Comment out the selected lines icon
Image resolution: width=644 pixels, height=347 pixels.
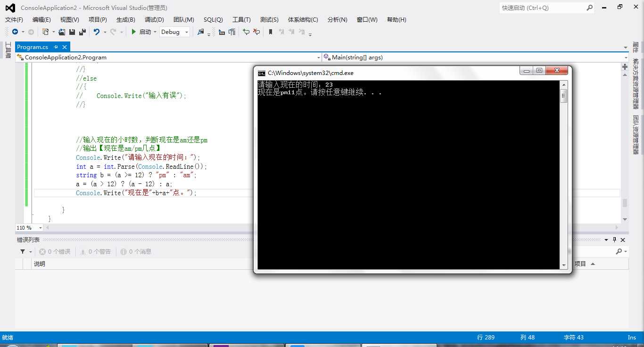point(246,32)
